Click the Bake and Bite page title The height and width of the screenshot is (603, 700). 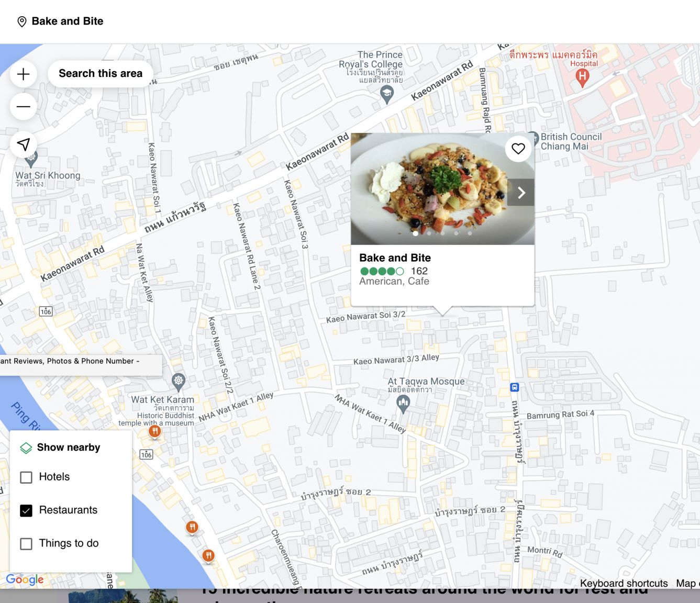click(68, 21)
